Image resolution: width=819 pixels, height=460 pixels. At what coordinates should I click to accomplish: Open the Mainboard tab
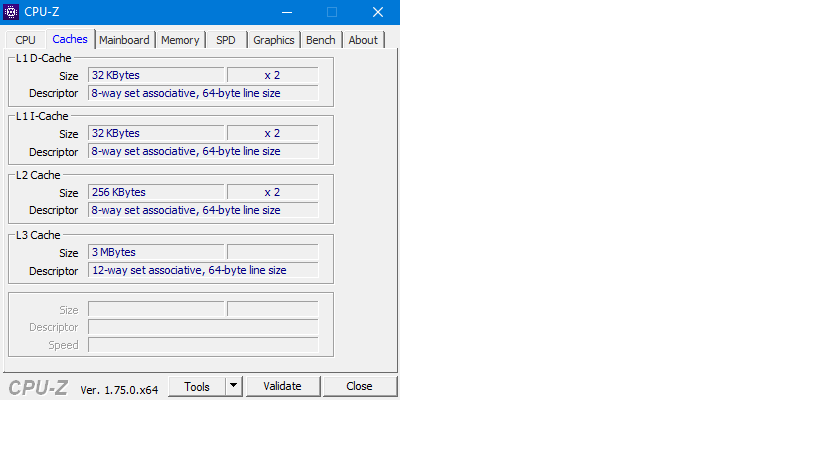click(124, 40)
